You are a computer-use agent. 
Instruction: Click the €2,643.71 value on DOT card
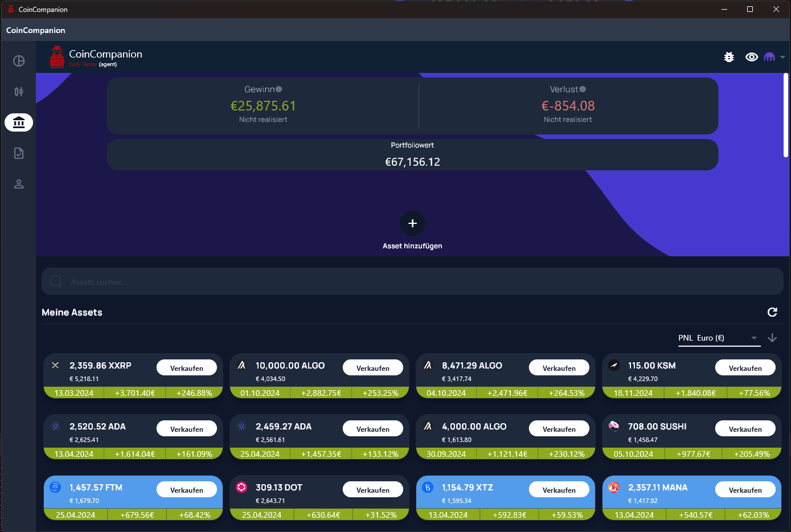click(271, 501)
